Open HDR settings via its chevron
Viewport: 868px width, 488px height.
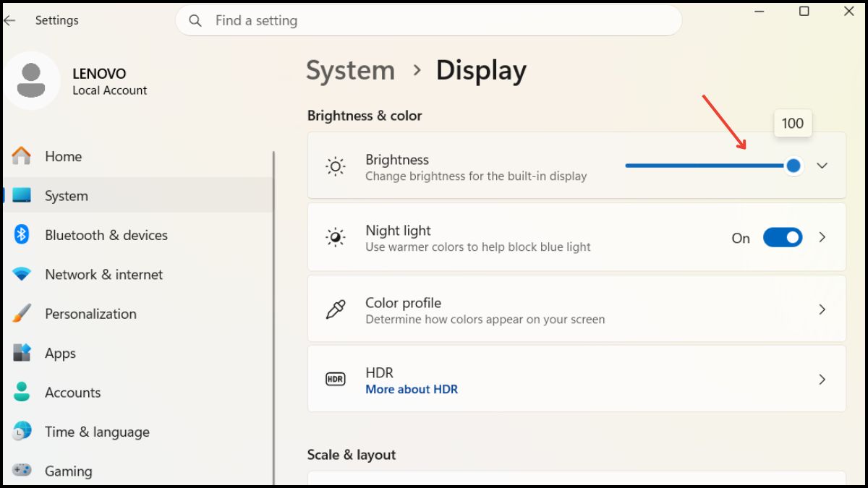click(x=822, y=379)
